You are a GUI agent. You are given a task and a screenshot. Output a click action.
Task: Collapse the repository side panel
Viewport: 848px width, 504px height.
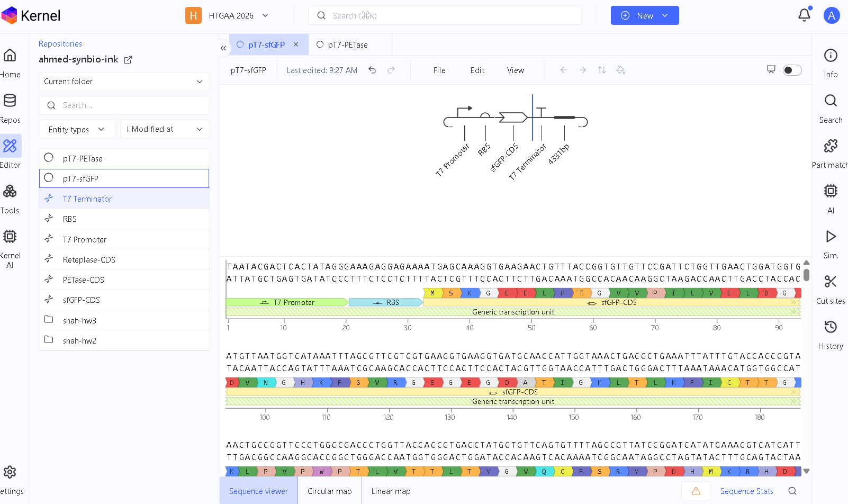(x=223, y=48)
